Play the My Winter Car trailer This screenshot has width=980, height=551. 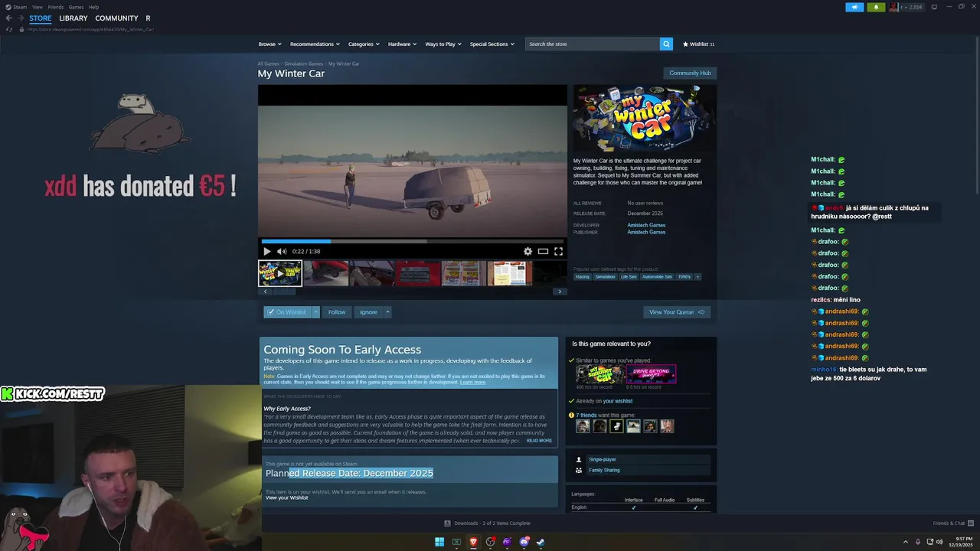(x=266, y=251)
